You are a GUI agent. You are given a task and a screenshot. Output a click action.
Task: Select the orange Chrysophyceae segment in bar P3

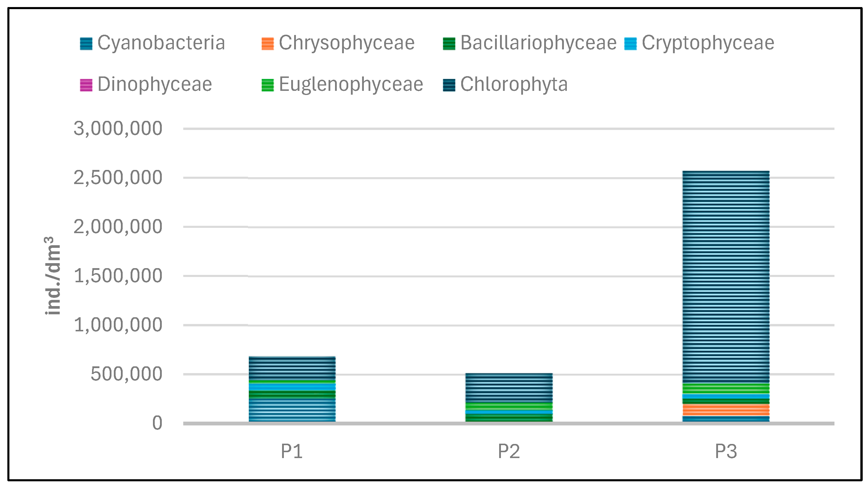click(726, 410)
